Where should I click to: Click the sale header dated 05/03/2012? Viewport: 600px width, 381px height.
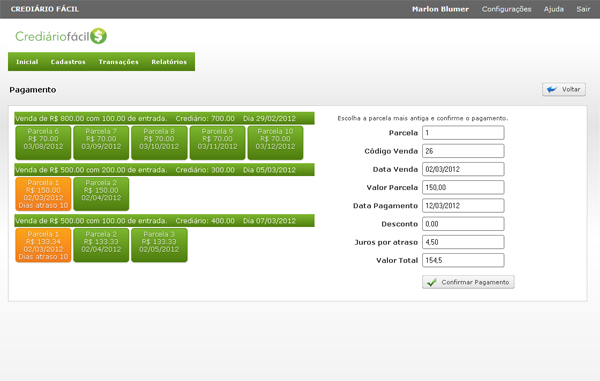165,170
